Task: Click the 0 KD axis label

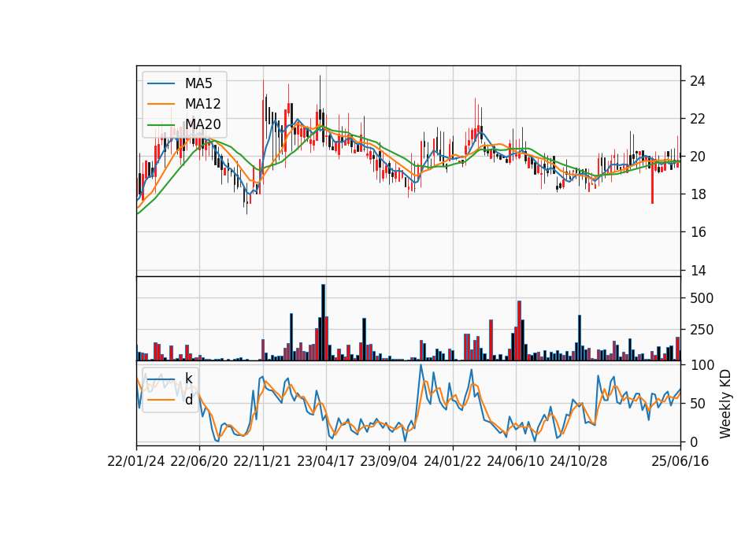Action: 694,441
